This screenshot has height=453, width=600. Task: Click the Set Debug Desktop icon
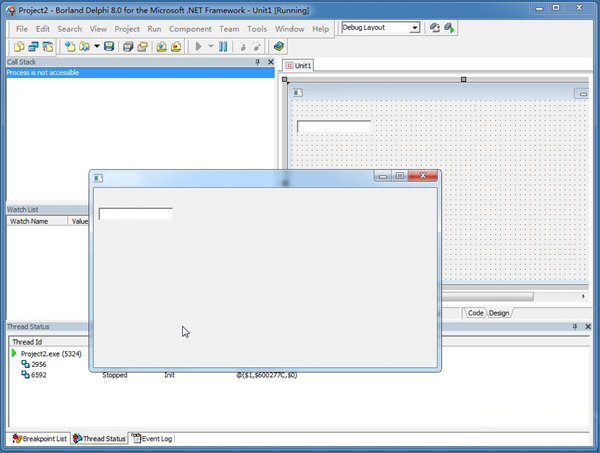(x=449, y=28)
